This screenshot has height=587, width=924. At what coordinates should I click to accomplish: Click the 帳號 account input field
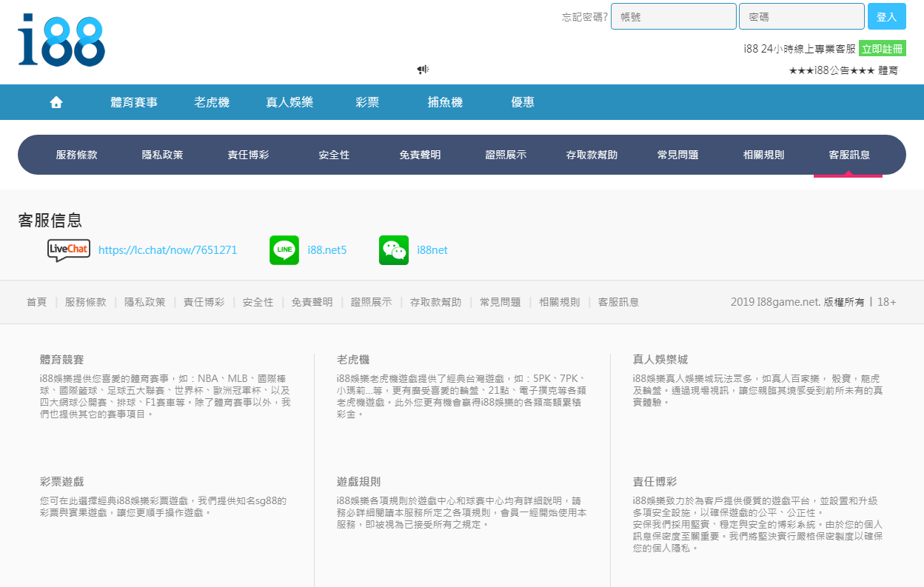pyautogui.click(x=673, y=16)
